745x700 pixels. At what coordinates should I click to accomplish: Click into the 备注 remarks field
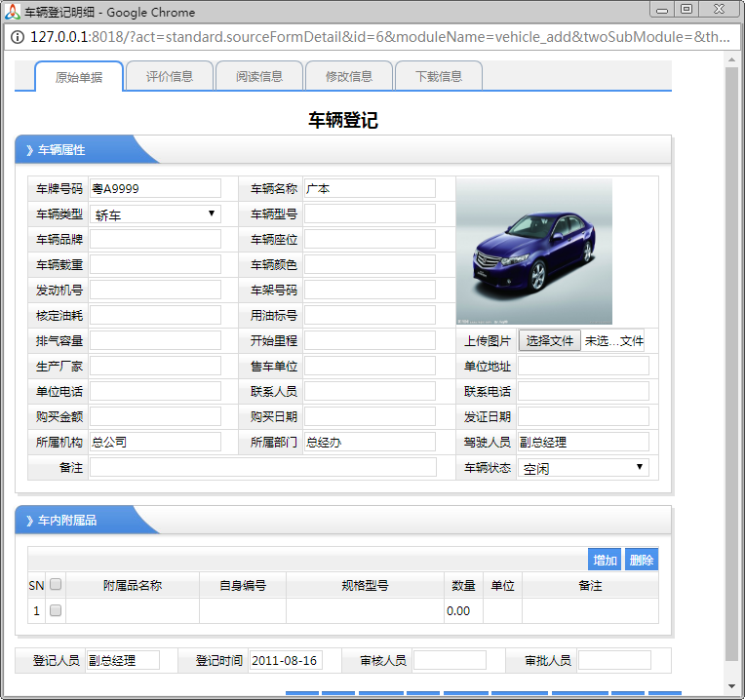tap(262, 468)
